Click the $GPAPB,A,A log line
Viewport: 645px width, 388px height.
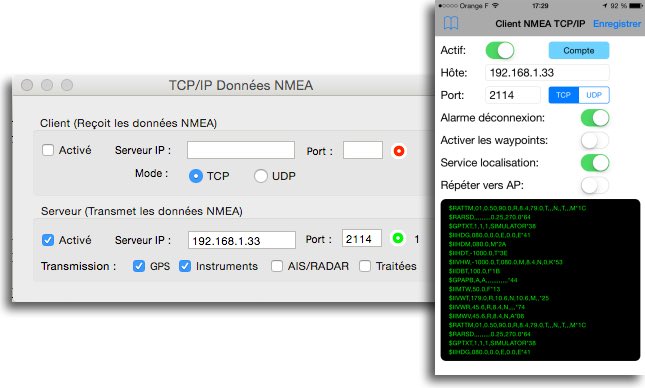pyautogui.click(x=483, y=280)
